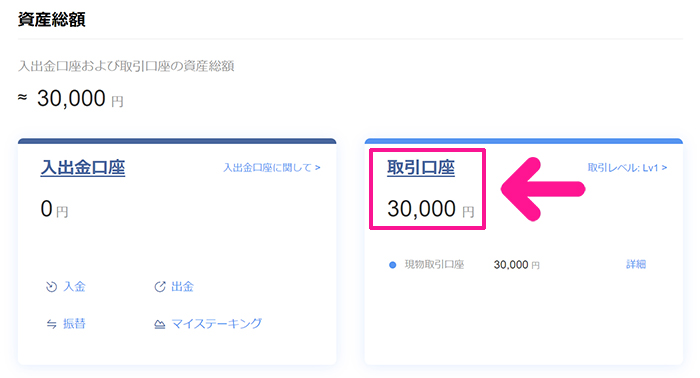The height and width of the screenshot is (378, 700).
Task: Click the ≈ 30,000 円 total asset amount
Action: click(71, 98)
